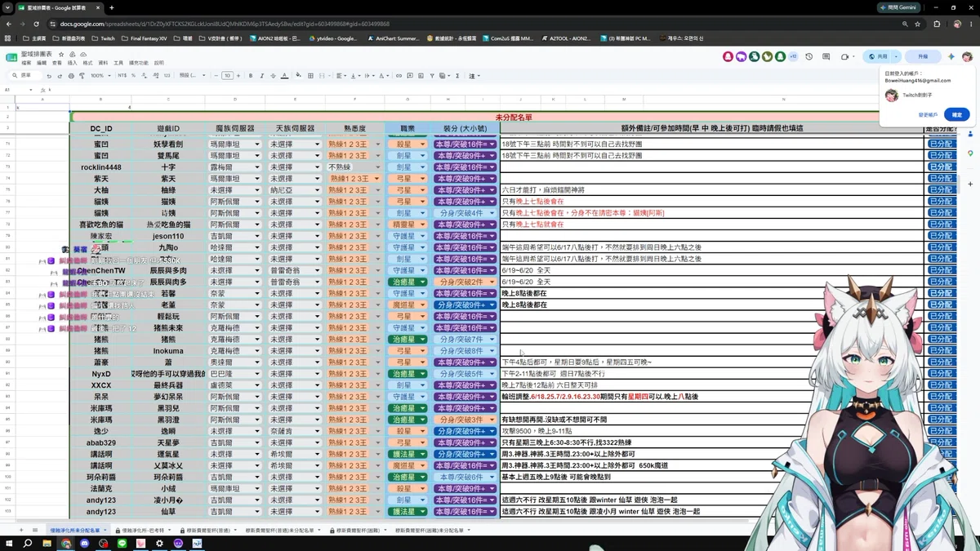Image resolution: width=980 pixels, height=551 pixels.
Task: Switch to 穆斯費爾聖杯(普通) sheet tab
Action: coord(208,531)
